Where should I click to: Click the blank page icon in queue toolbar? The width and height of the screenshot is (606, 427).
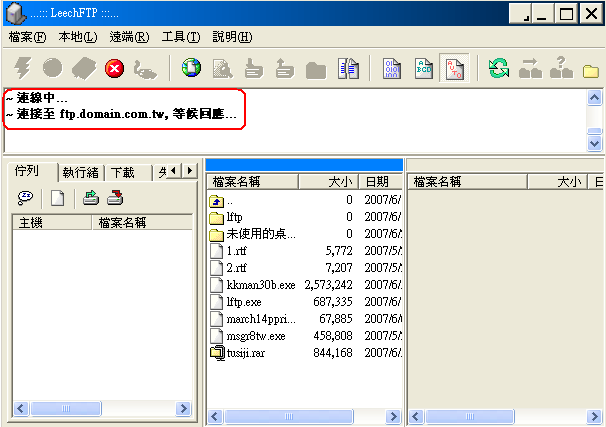tap(58, 197)
